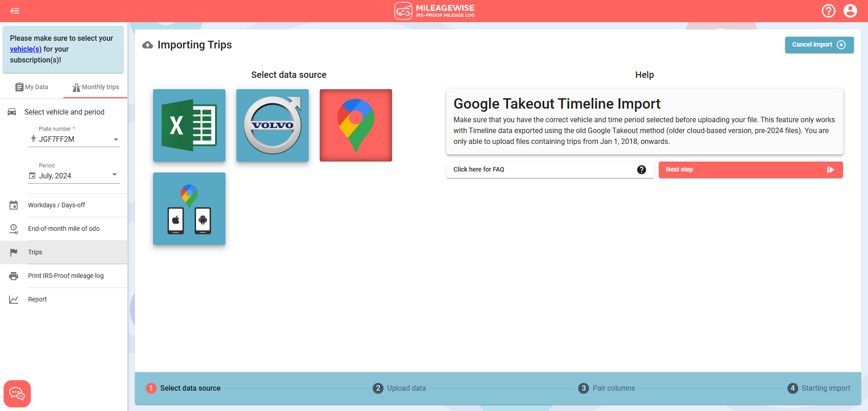Screen dimensions: 868x411
Task: Switch to the Monthly trips tab
Action: coord(96,87)
